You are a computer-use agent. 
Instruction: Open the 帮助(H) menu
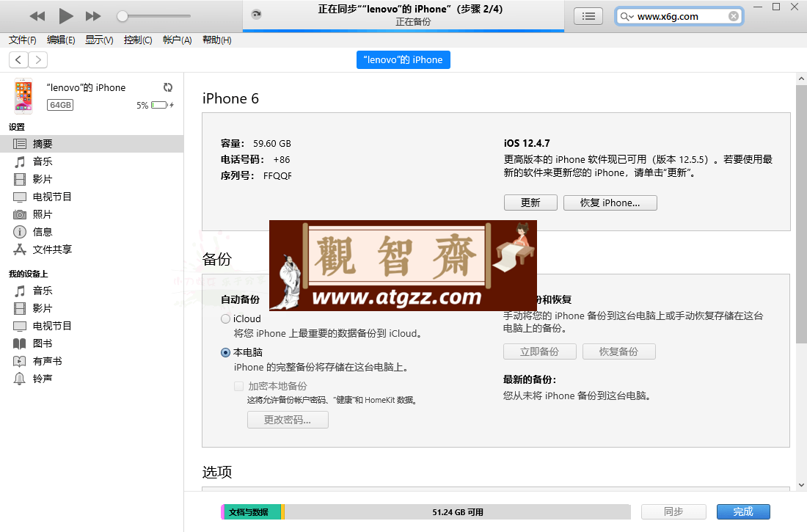[x=216, y=40]
